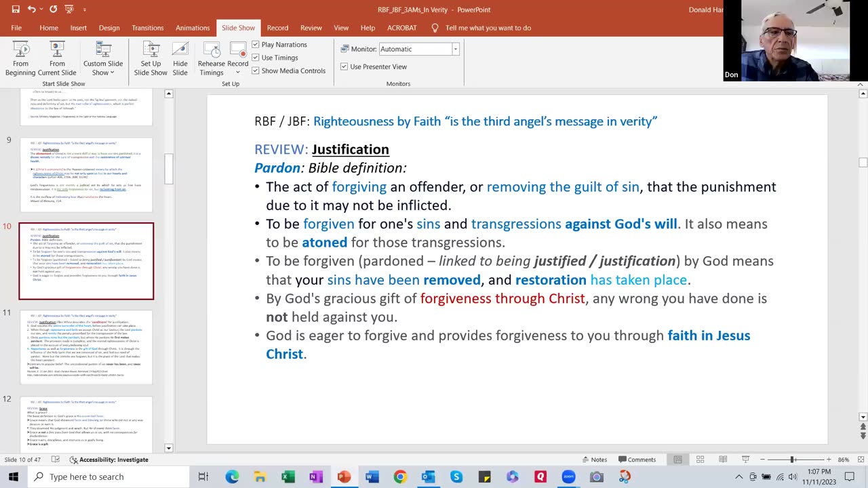Switch to Slide Sorter view

pyautogui.click(x=700, y=460)
